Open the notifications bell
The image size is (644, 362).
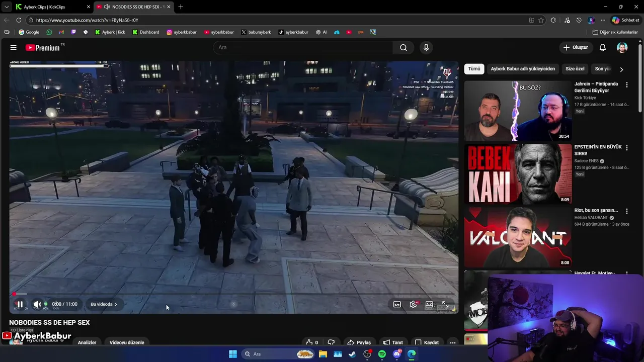coord(603,47)
